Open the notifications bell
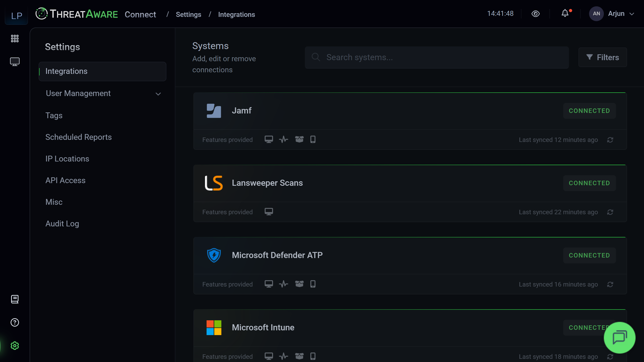The height and width of the screenshot is (362, 644). [565, 13]
